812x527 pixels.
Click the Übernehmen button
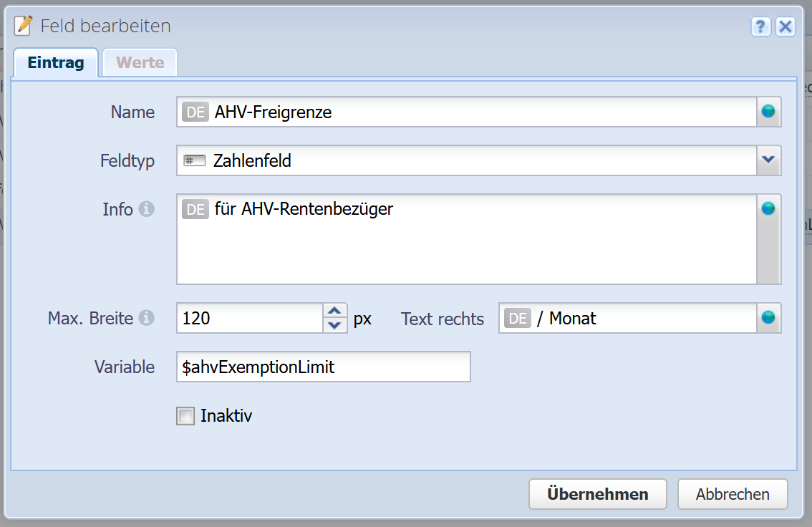(597, 494)
